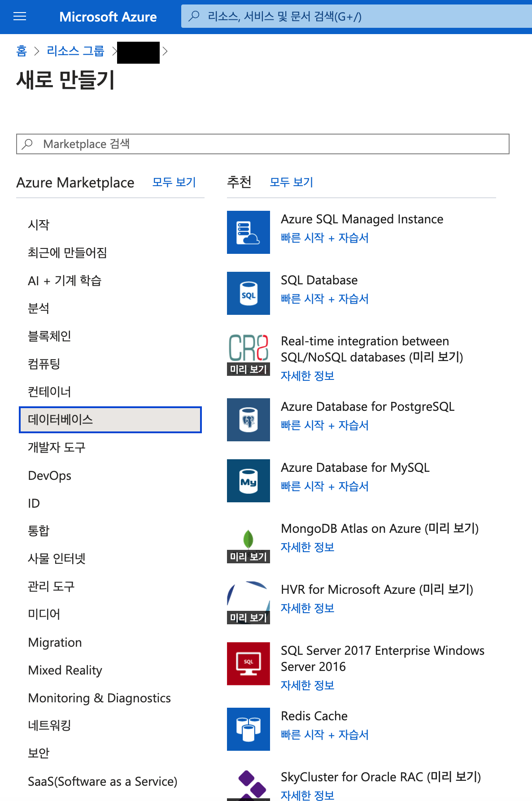Click the Azure SQL Managed Instance title
The image size is (532, 801).
[x=362, y=219]
